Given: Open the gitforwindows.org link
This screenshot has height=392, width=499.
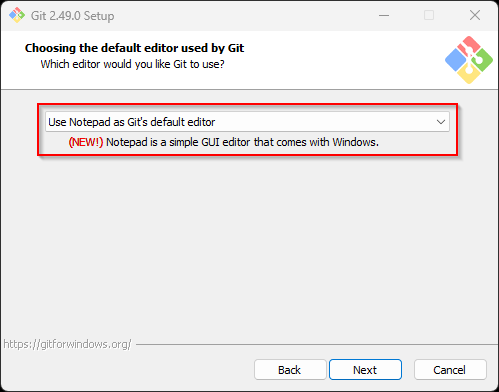Looking at the screenshot, I should (x=67, y=344).
